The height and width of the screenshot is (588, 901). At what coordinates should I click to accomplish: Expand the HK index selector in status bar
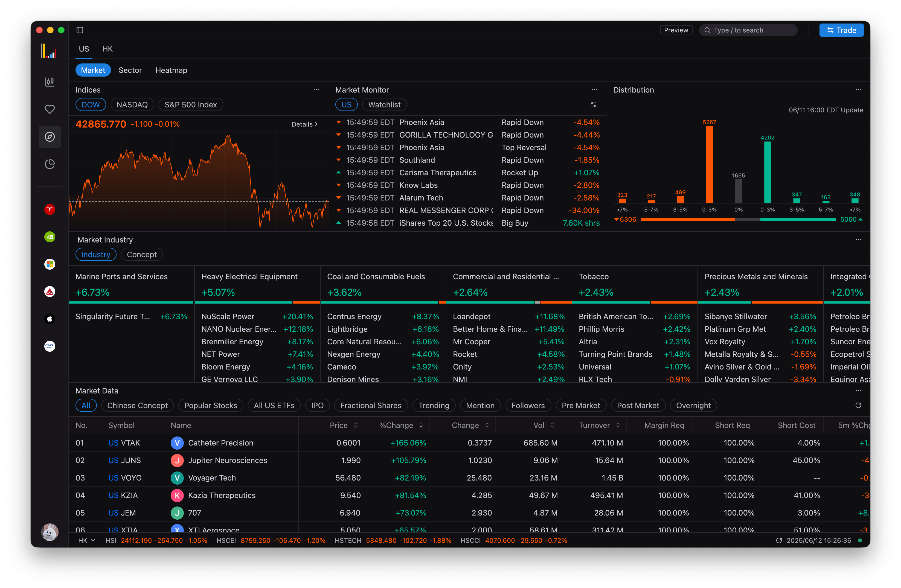87,540
